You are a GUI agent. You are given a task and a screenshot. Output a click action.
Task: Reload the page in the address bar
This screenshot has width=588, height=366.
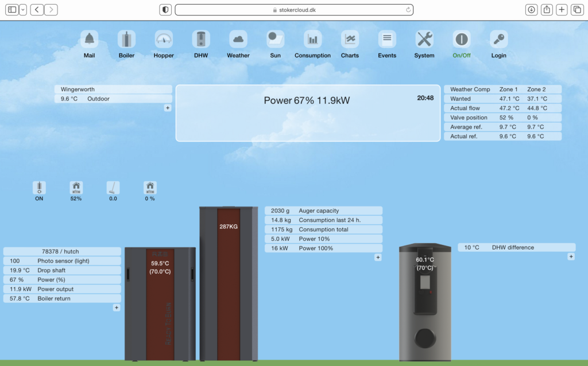408,10
